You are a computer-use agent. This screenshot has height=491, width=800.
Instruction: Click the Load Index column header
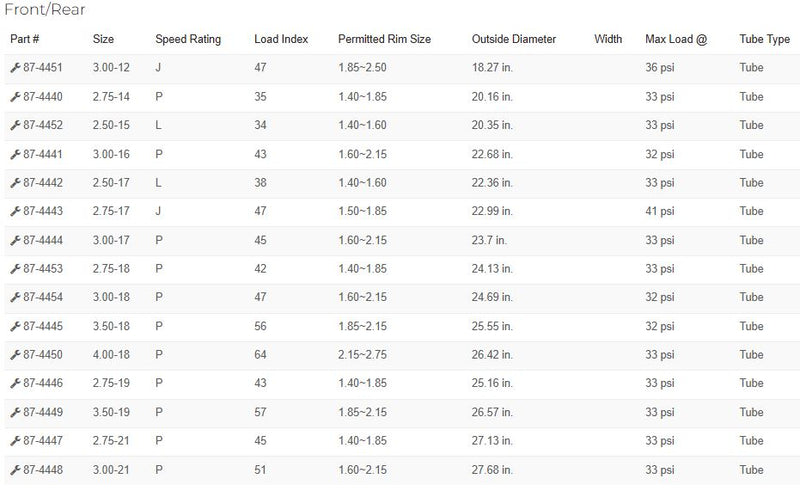pyautogui.click(x=281, y=39)
